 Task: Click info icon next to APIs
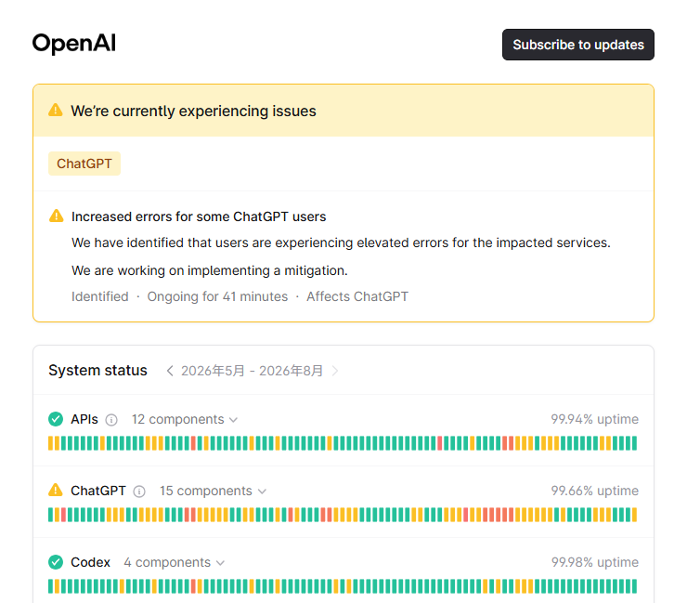click(111, 420)
